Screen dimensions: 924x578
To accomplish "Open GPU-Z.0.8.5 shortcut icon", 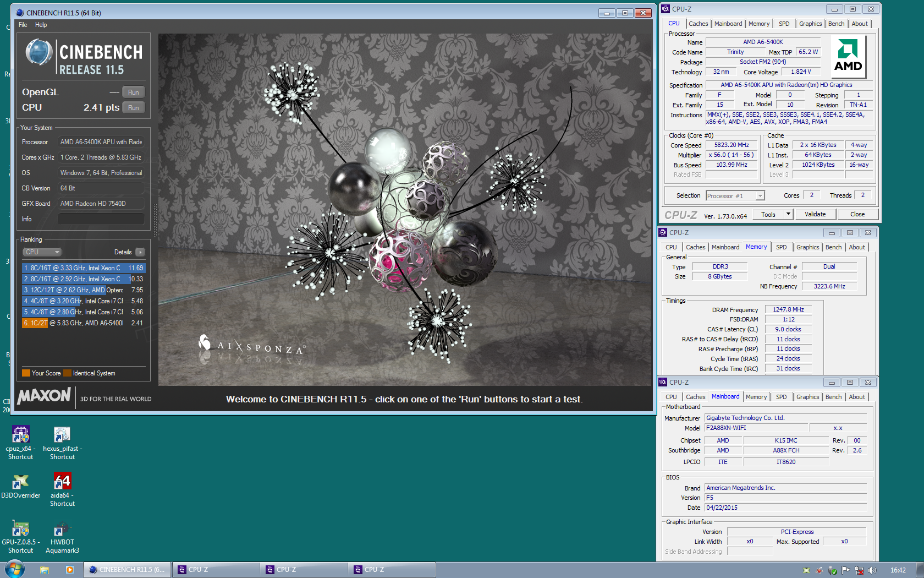I will pyautogui.click(x=20, y=537).
